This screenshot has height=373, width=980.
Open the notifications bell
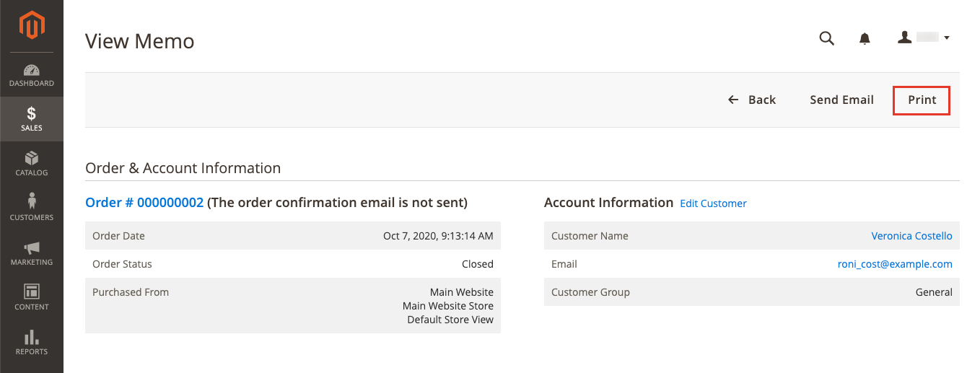[x=865, y=39]
